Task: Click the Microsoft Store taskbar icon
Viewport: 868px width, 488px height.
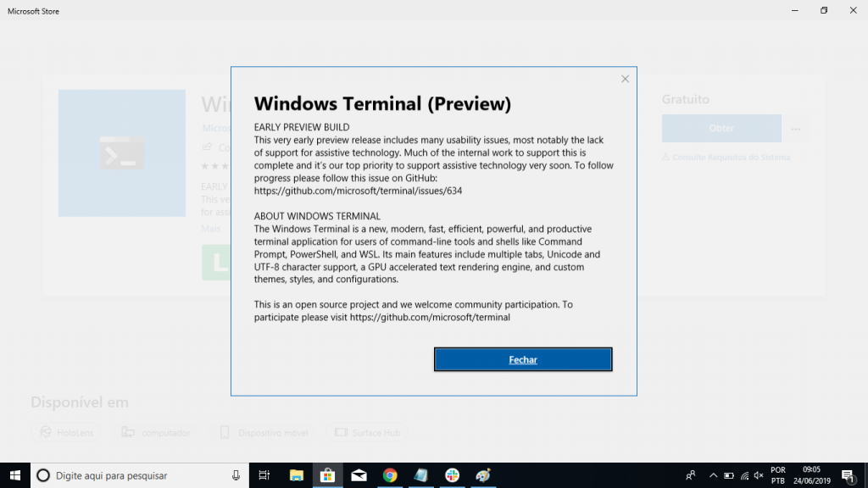Action: tap(328, 475)
